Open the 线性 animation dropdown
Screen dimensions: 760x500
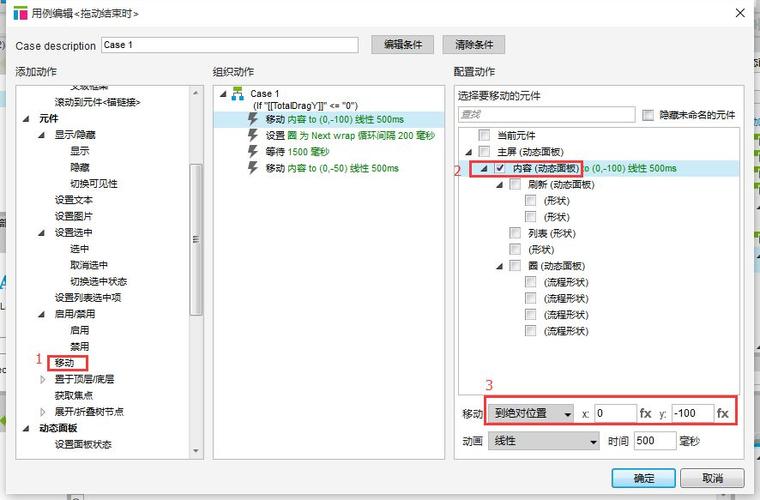click(543, 441)
